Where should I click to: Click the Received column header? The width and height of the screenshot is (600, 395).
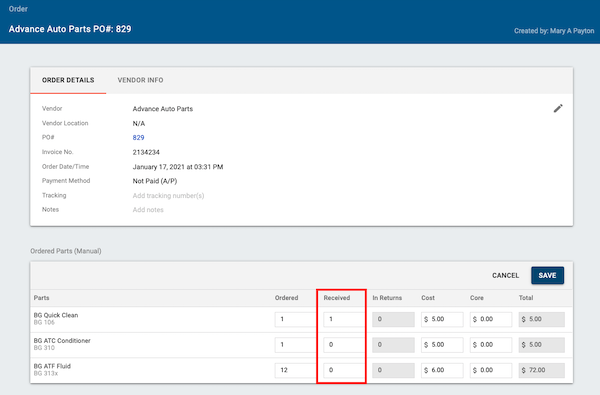click(x=337, y=298)
